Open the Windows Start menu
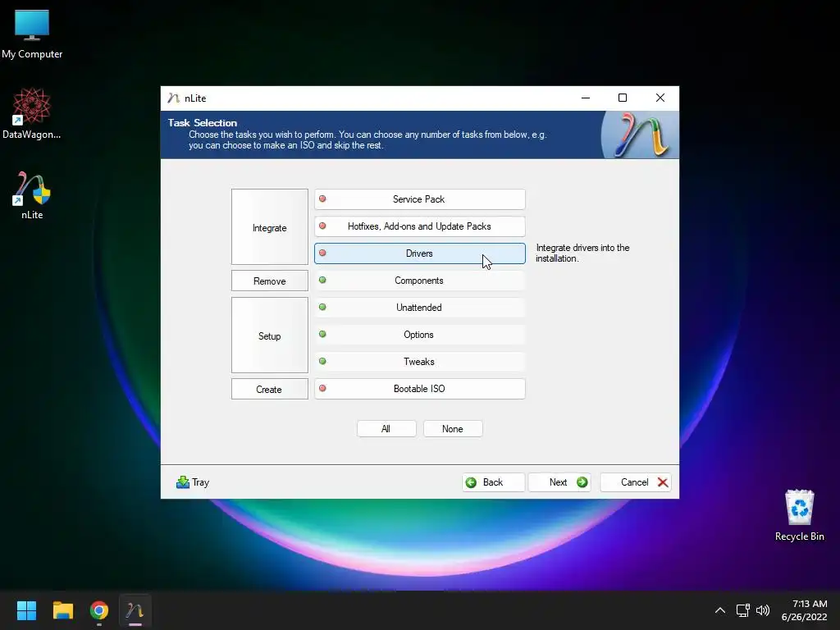Image resolution: width=840 pixels, height=630 pixels. [x=26, y=610]
